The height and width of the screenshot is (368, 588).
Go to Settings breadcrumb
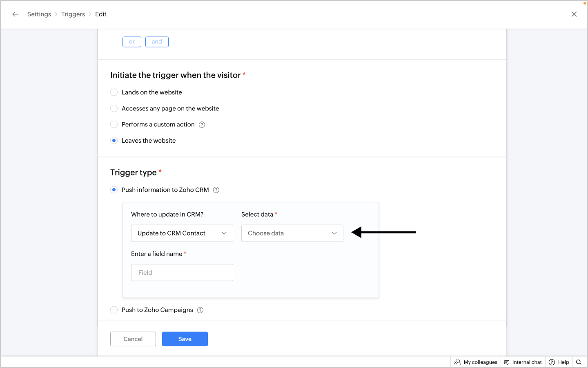point(39,14)
